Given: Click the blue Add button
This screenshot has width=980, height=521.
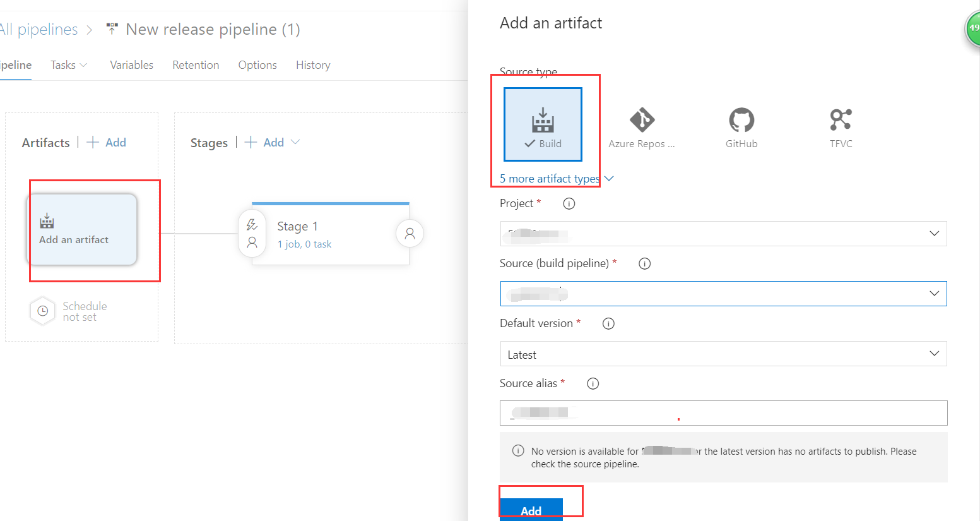Looking at the screenshot, I should (531, 510).
